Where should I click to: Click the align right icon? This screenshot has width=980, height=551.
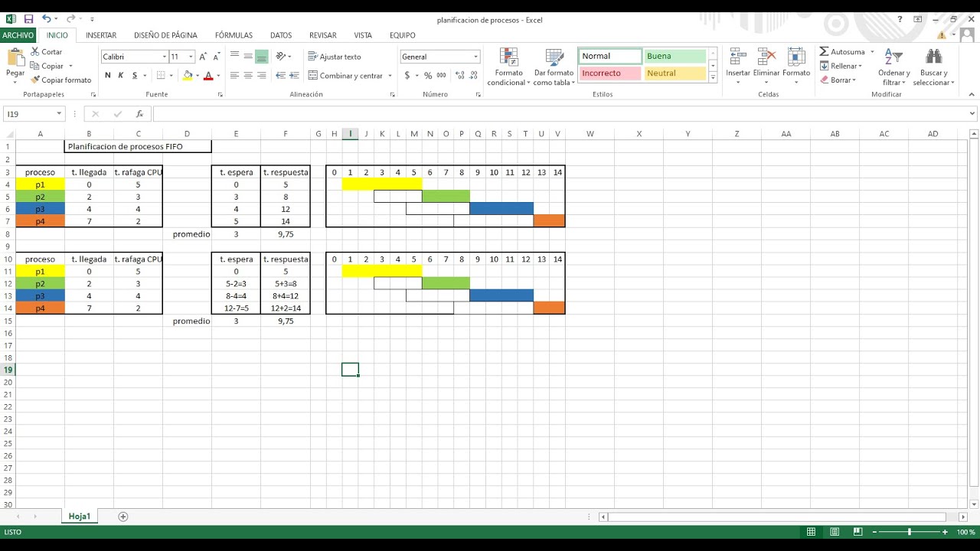point(261,75)
